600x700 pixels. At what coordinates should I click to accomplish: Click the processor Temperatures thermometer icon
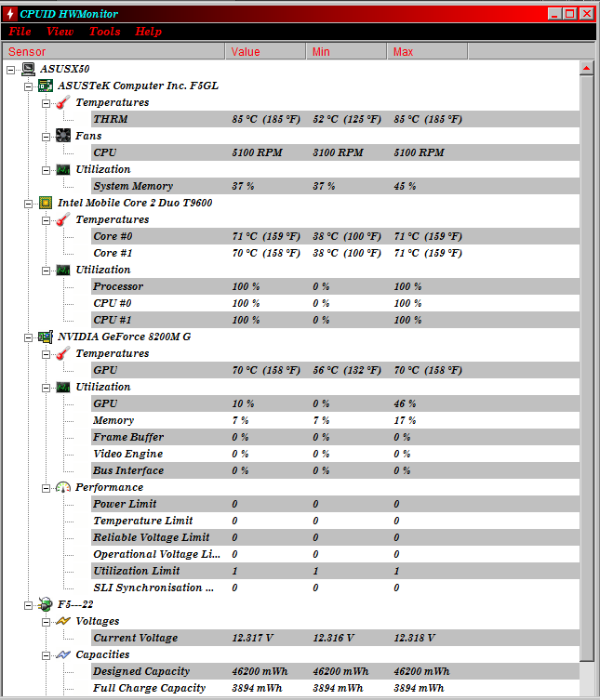[63, 219]
